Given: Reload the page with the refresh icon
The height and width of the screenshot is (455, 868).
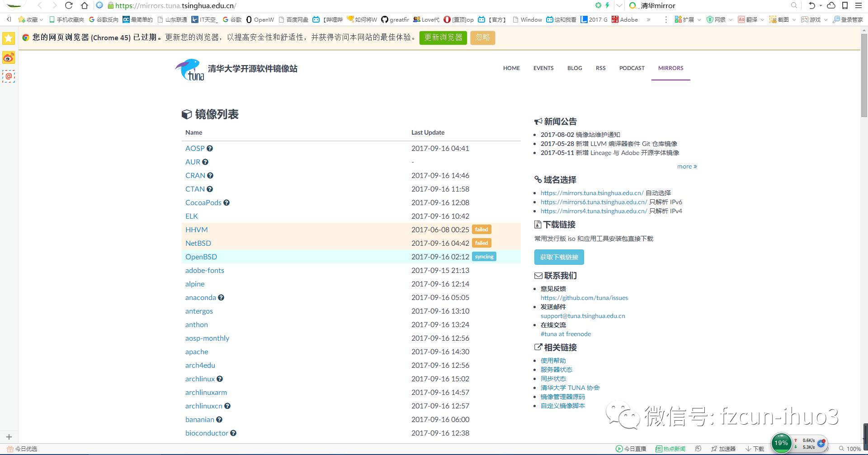Looking at the screenshot, I should pyautogui.click(x=69, y=5).
